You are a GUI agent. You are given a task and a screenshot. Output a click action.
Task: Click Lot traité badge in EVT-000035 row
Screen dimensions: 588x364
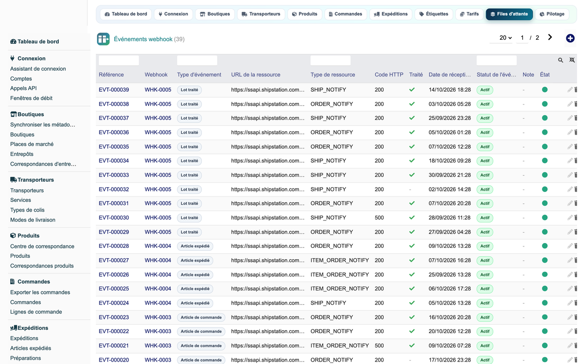click(x=189, y=146)
